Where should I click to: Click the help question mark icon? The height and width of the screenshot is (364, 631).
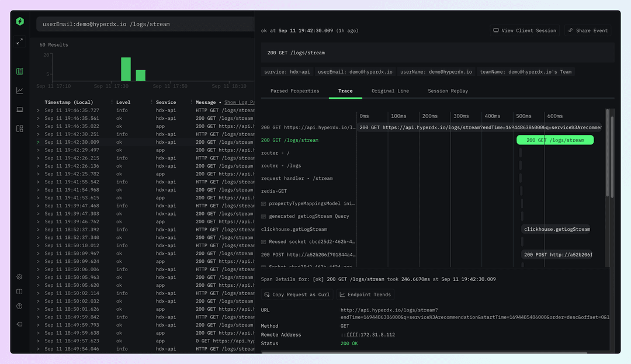coord(19,306)
